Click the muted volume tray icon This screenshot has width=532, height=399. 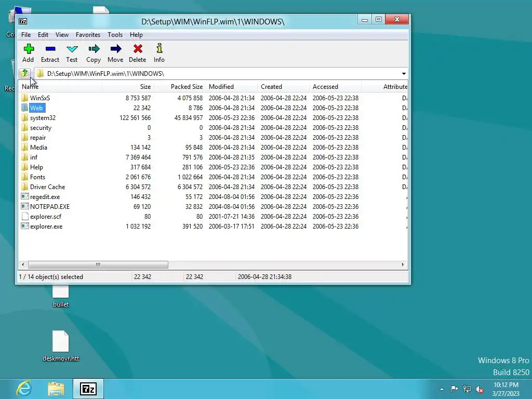pos(480,389)
